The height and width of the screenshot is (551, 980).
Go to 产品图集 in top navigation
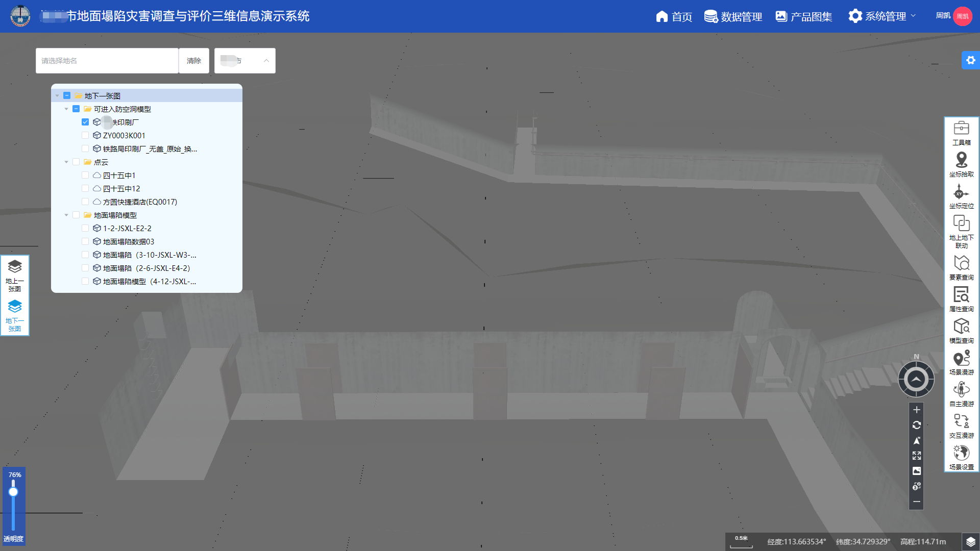pyautogui.click(x=803, y=16)
